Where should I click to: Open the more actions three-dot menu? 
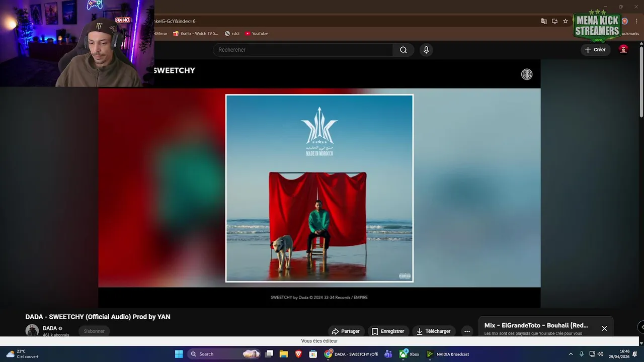[467, 331]
